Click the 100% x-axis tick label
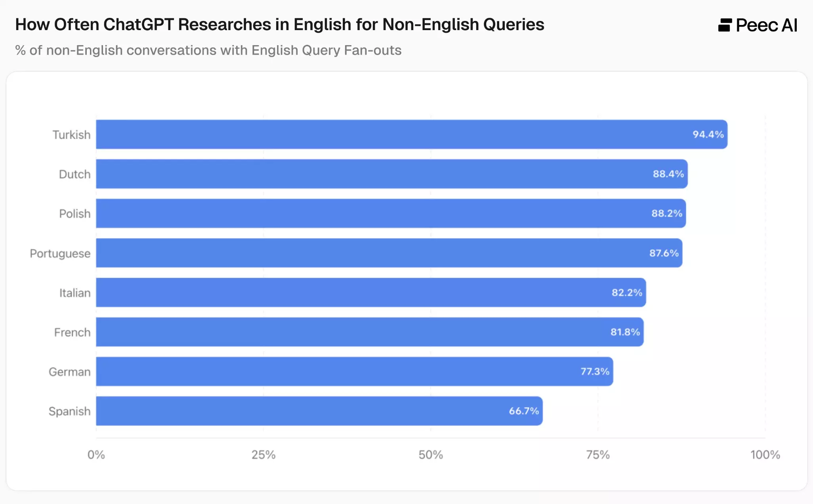 (765, 454)
